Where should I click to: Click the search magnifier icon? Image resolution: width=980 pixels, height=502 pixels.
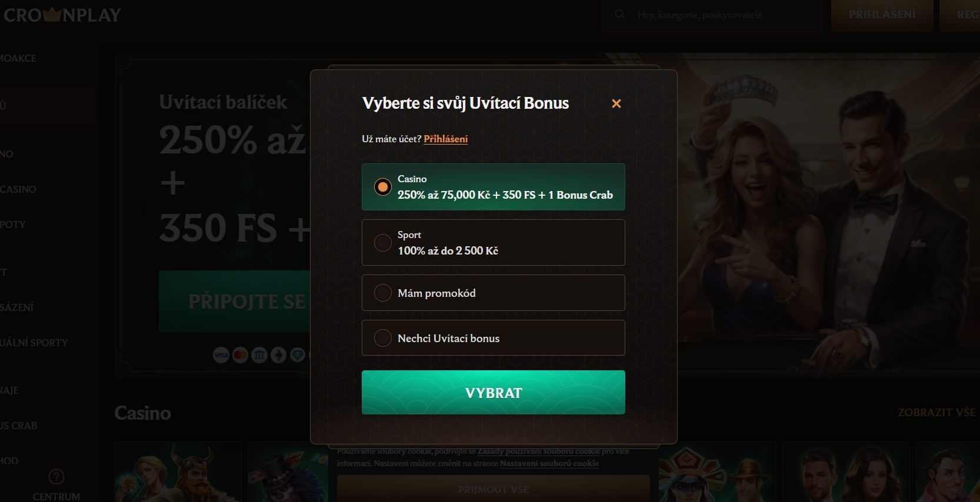[620, 14]
